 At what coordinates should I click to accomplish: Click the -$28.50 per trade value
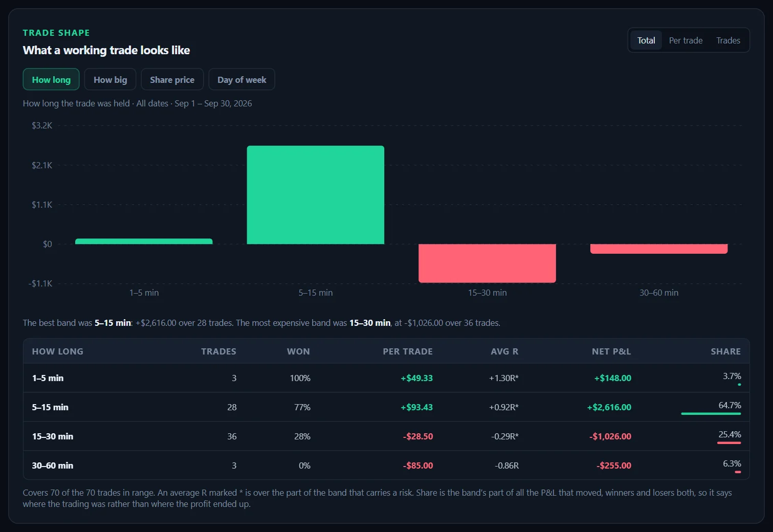[418, 436]
